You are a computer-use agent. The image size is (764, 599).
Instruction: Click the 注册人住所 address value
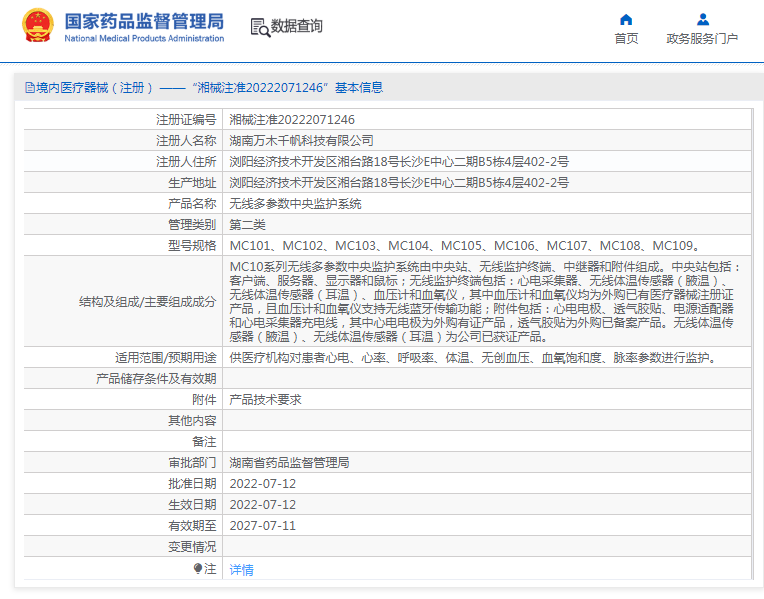pyautogui.click(x=399, y=162)
